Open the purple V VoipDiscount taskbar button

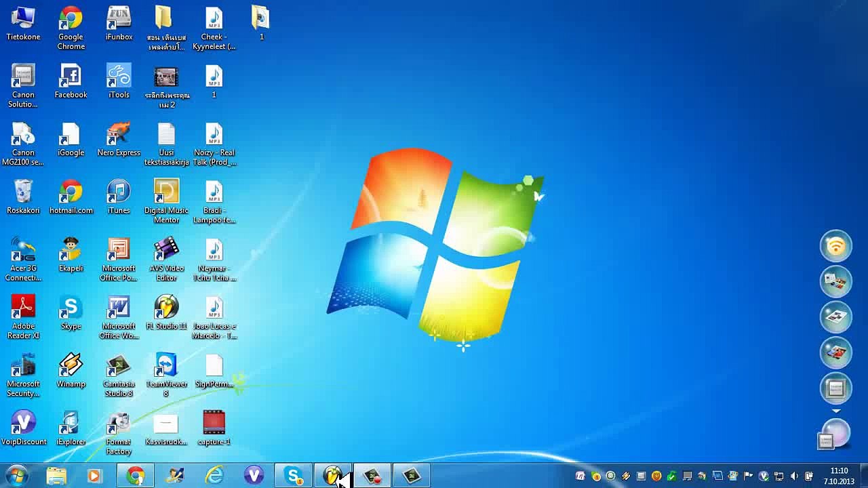(254, 476)
